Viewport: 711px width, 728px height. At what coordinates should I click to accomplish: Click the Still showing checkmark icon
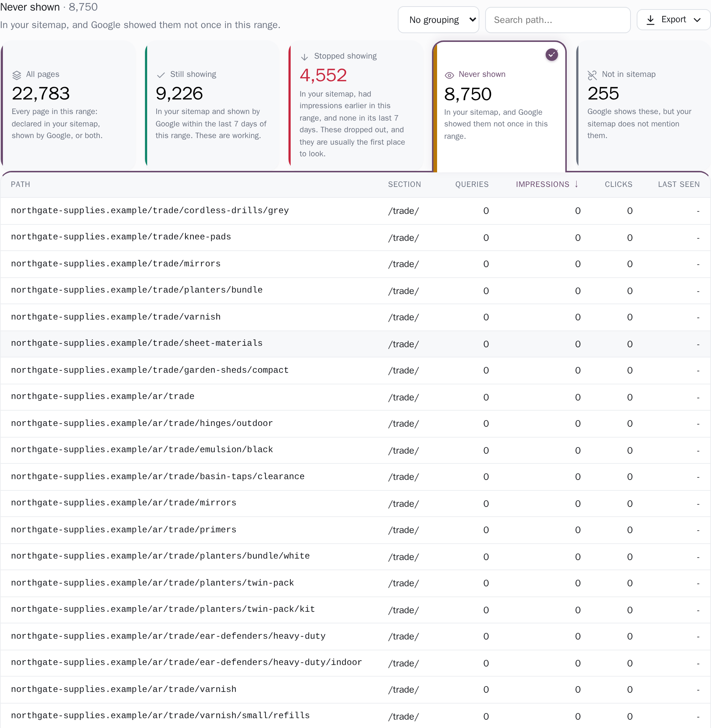point(161,75)
